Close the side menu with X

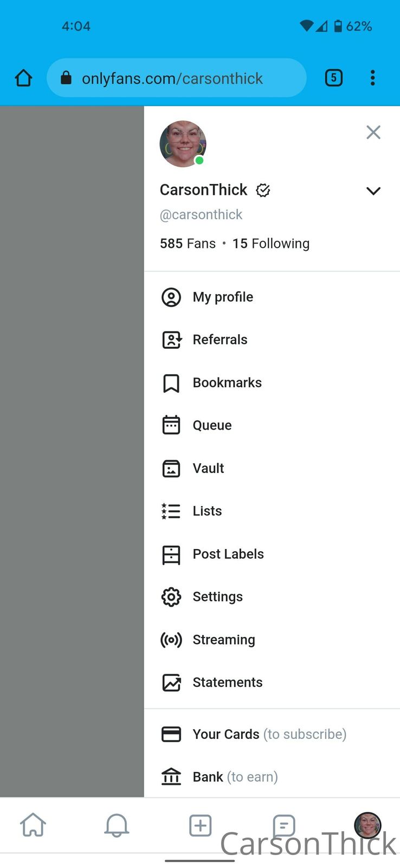click(373, 132)
